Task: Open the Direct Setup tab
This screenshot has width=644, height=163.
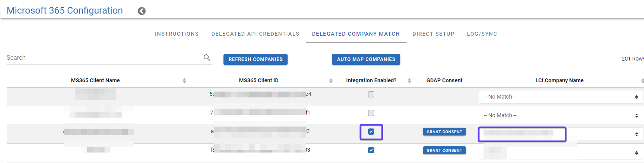Action: 433,34
